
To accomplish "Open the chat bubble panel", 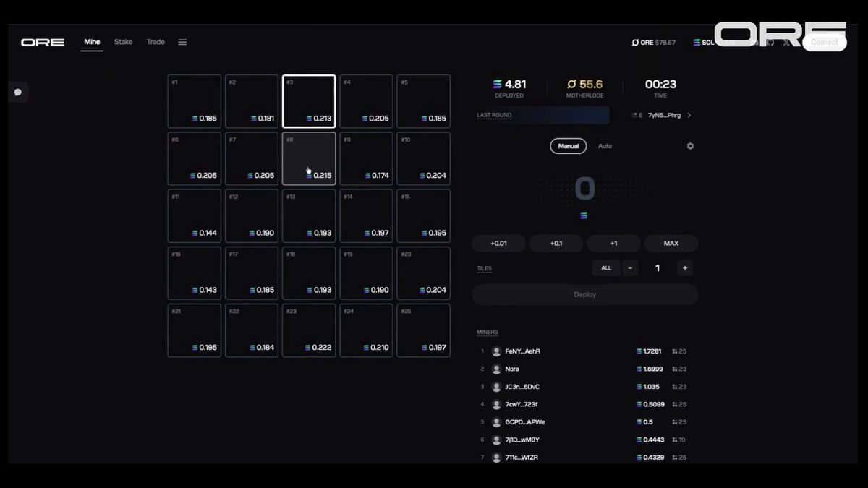I will pos(18,93).
